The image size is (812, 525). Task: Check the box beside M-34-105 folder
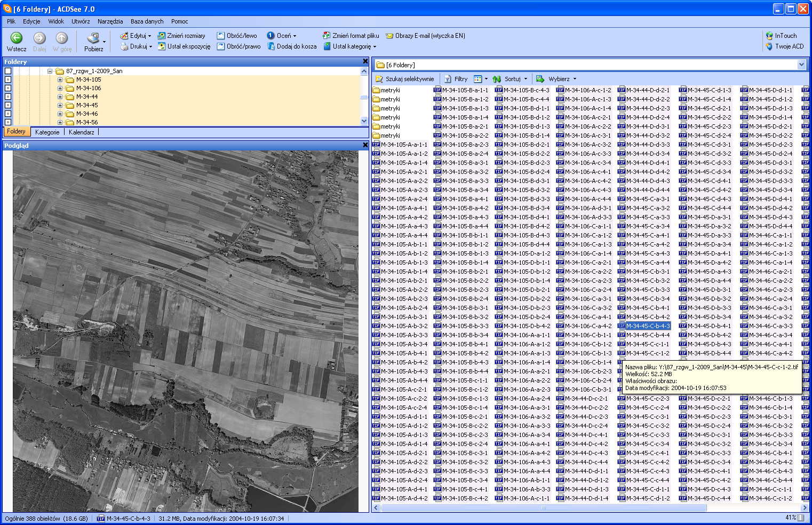click(x=8, y=79)
